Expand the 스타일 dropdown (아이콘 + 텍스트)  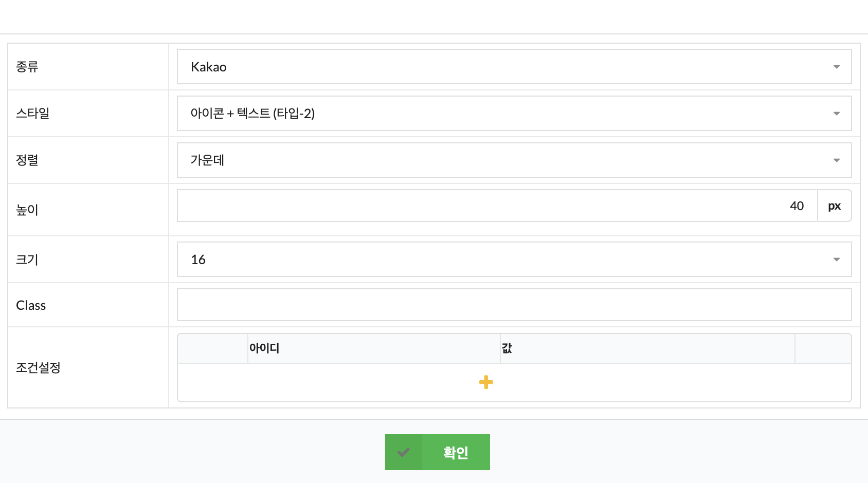point(514,114)
